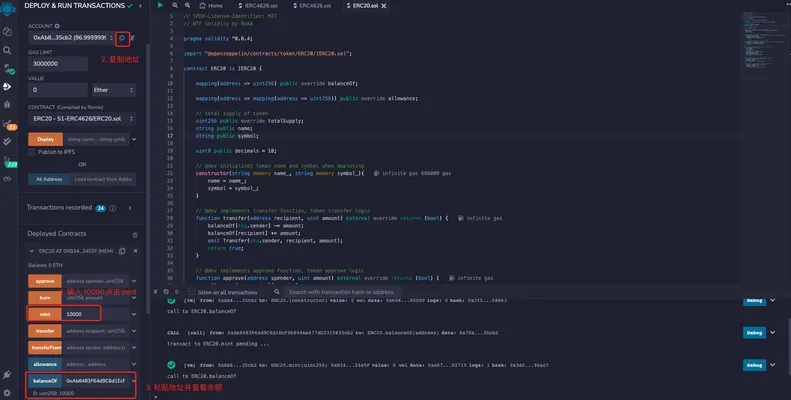The image size is (791, 400).
Task: Open the Remix home logo icon
Action: (7, 10)
